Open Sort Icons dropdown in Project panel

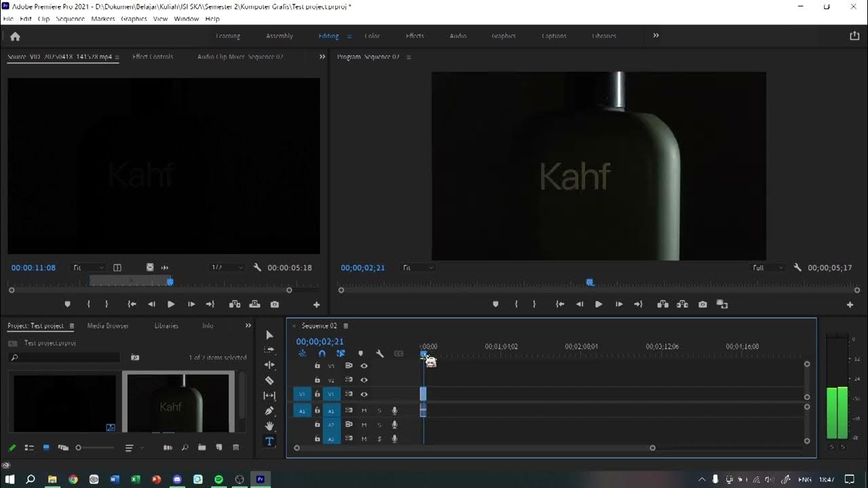[134, 447]
